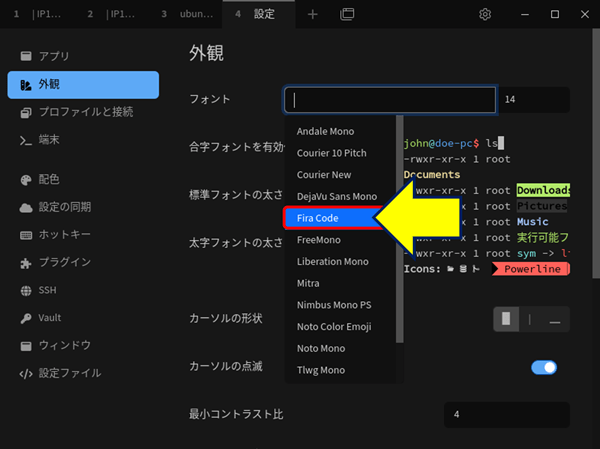The height and width of the screenshot is (449, 600).
Task: Switch to tab 2
Action: tap(111, 14)
